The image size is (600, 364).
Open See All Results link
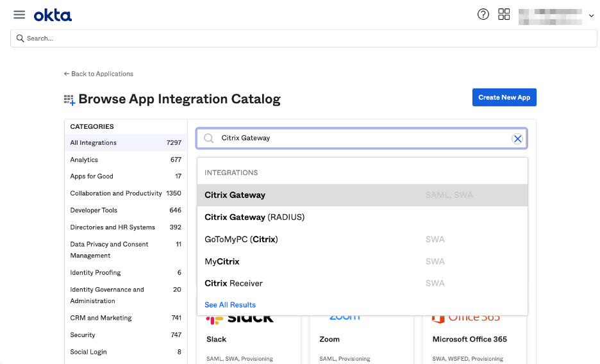(230, 305)
